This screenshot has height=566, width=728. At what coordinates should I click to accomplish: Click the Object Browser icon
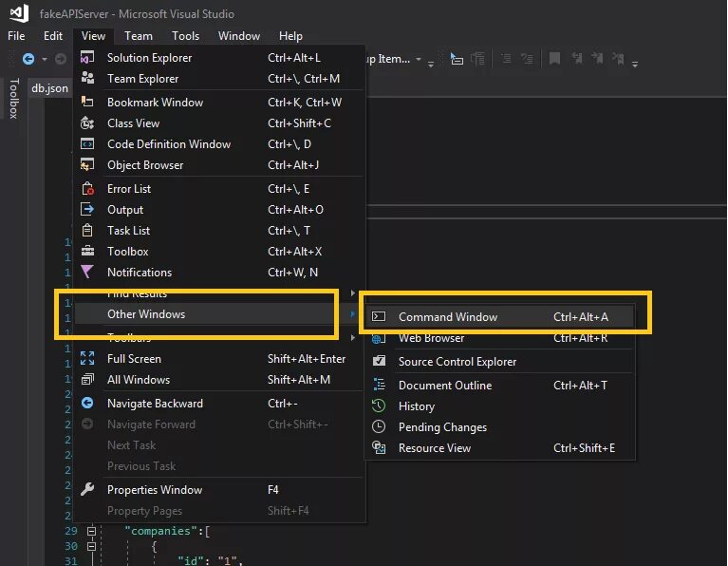click(x=87, y=165)
